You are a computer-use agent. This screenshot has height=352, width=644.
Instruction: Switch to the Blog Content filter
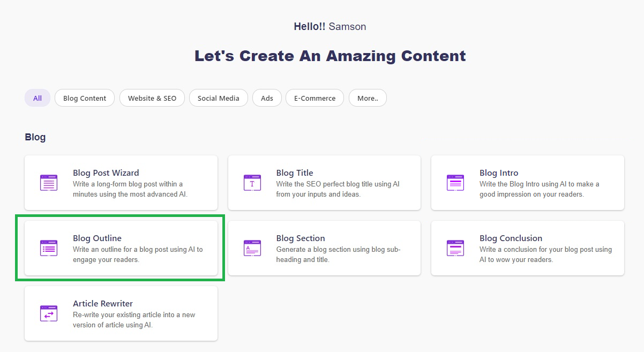point(84,98)
